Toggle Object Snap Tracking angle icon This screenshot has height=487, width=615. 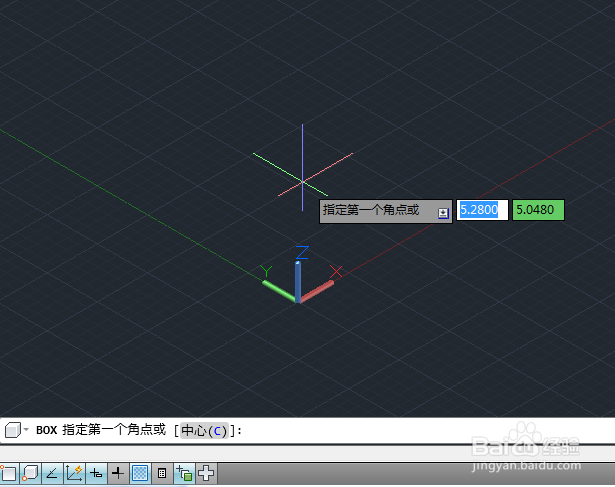tap(52, 473)
